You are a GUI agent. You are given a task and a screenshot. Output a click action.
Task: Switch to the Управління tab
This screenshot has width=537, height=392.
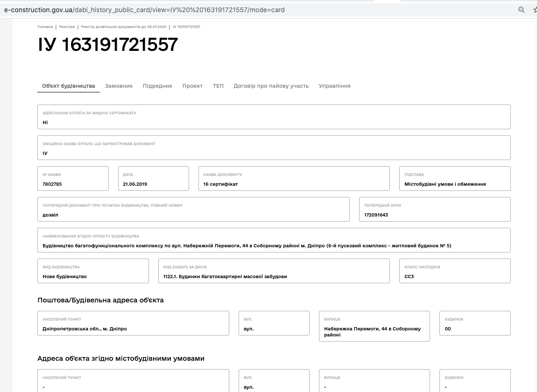click(x=335, y=86)
